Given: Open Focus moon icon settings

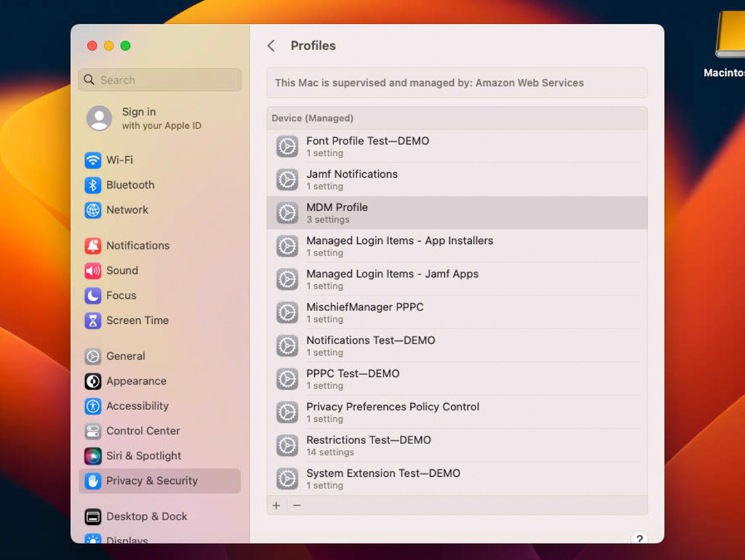Looking at the screenshot, I should pyautogui.click(x=93, y=296).
